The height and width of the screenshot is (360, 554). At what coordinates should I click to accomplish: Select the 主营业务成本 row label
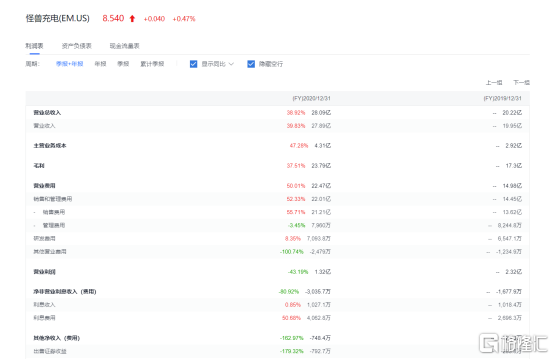[50, 146]
